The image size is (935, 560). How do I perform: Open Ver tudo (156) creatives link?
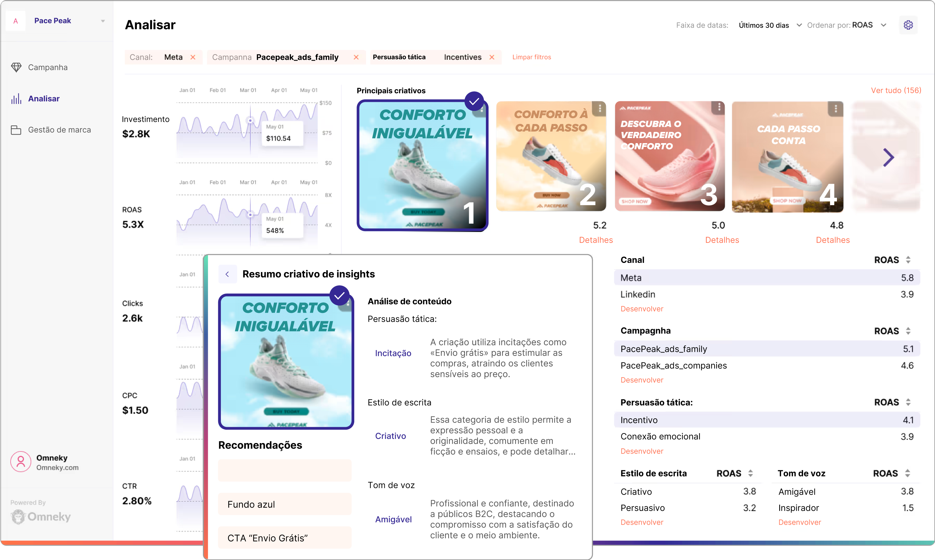pos(896,90)
